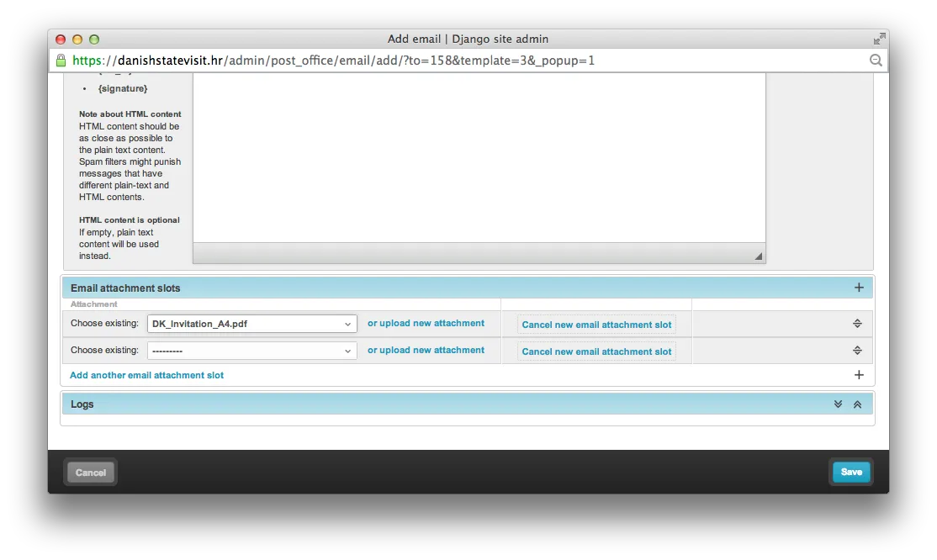This screenshot has height=560, width=937.
Task: Click the plus icon beside Add another attachment slot
Action: 859,374
